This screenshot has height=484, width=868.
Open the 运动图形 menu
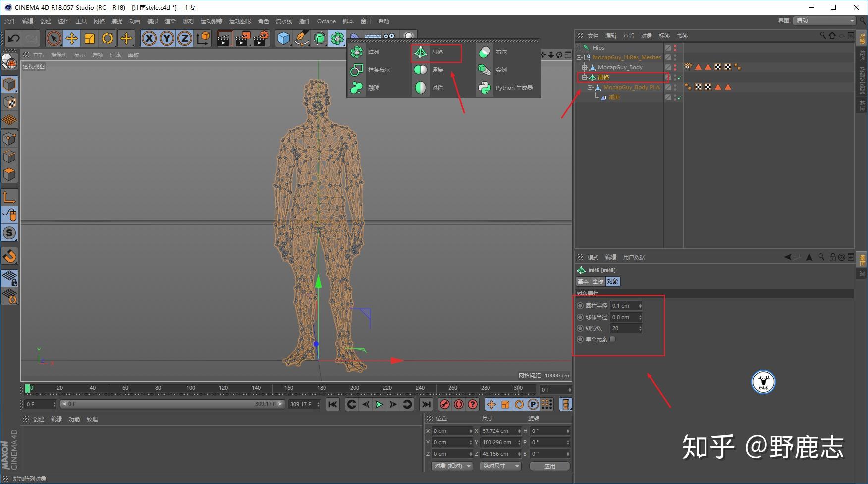point(240,21)
